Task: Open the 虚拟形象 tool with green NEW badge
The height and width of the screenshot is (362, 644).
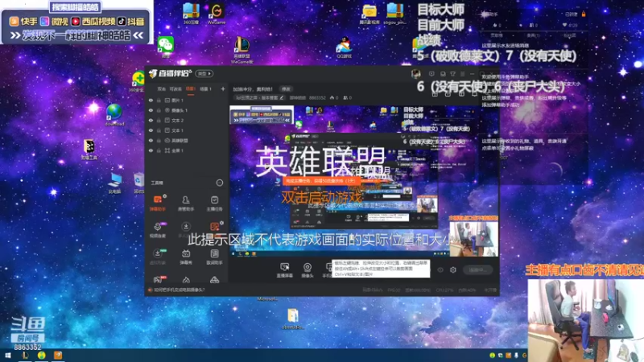Action: pyautogui.click(x=158, y=257)
